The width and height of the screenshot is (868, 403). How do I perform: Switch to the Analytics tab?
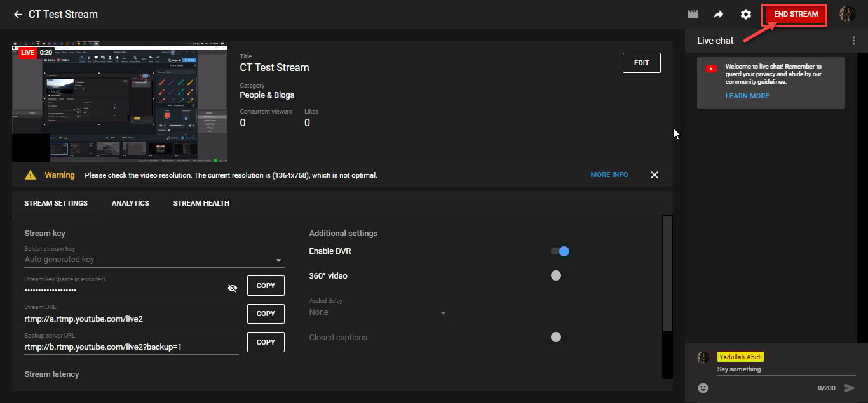(x=130, y=203)
